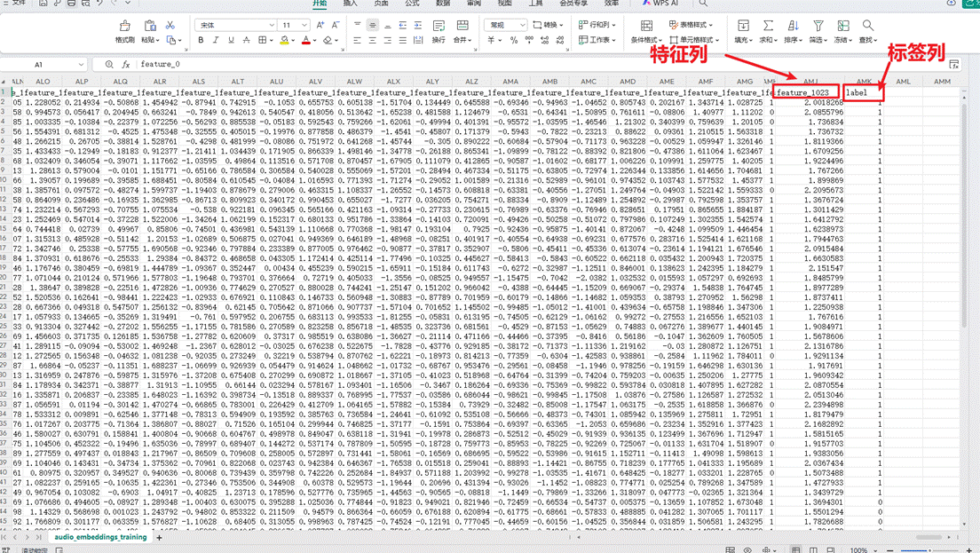This screenshot has width=980, height=553.
Task: Click the decrease indent icon
Action: (x=402, y=25)
